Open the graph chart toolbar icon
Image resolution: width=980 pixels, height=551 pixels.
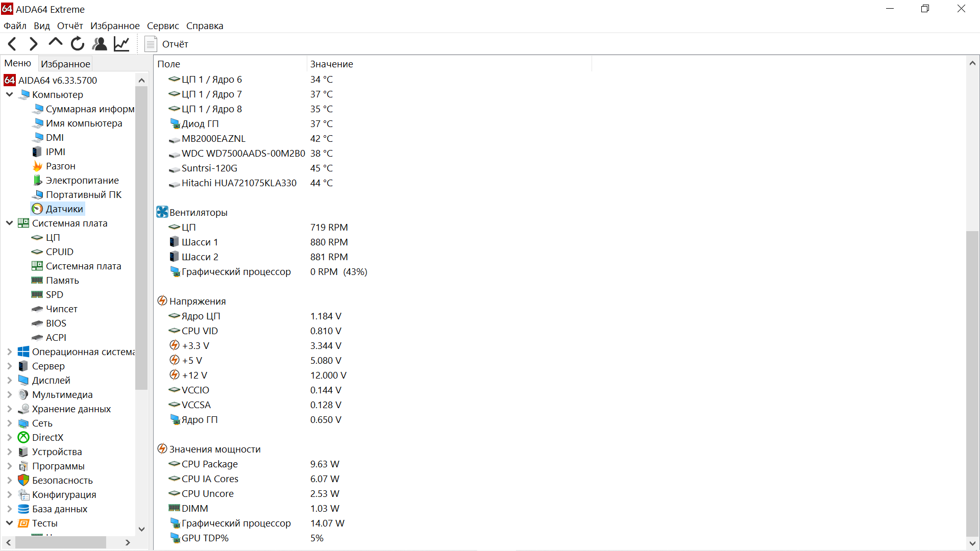[x=121, y=44]
